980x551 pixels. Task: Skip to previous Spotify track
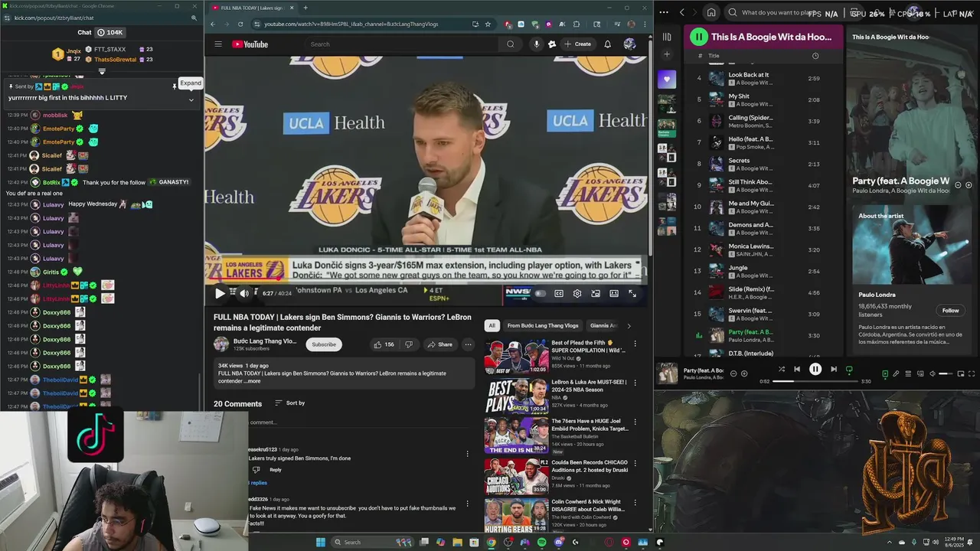tap(797, 369)
